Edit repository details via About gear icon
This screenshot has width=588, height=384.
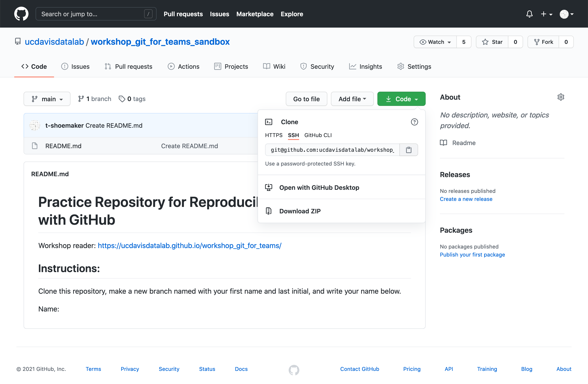click(561, 97)
